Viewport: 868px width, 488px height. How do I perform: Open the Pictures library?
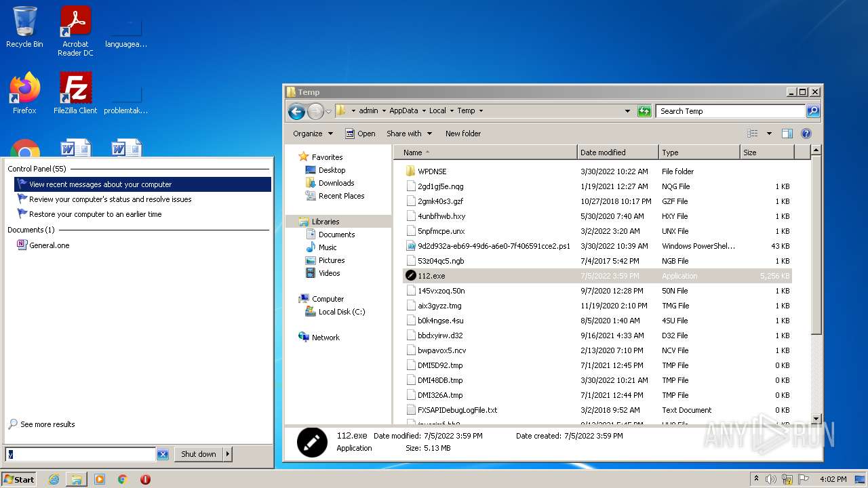coord(325,260)
